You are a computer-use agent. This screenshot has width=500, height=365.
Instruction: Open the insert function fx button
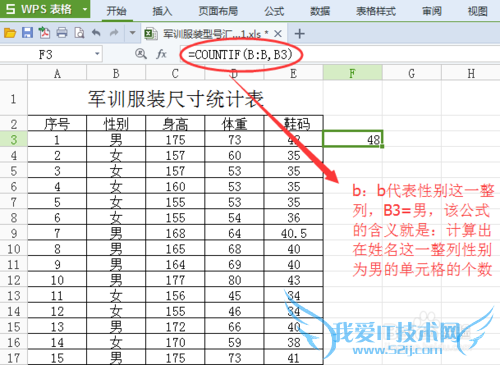click(161, 54)
